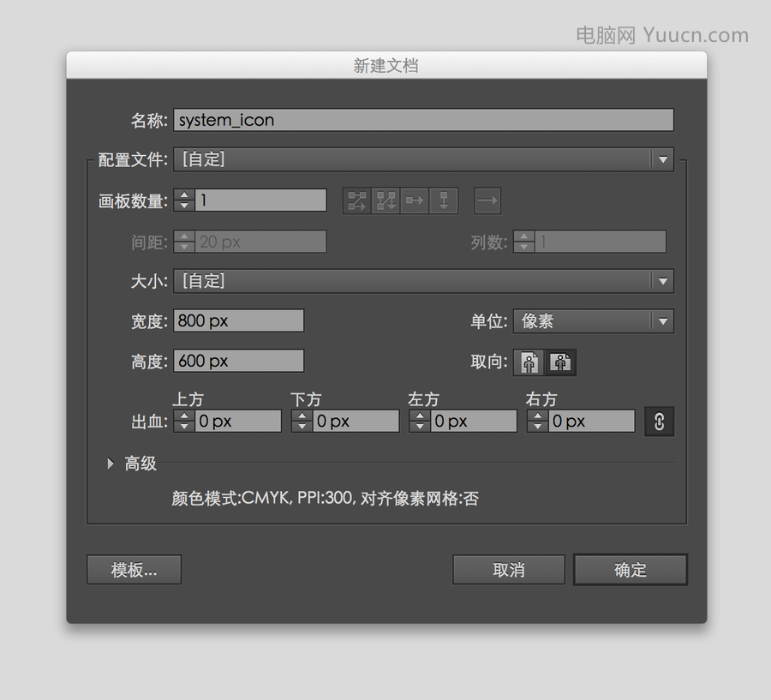Viewport: 771px width, 700px height.
Task: Toggle the bleed chain-link icon
Action: coord(659,421)
